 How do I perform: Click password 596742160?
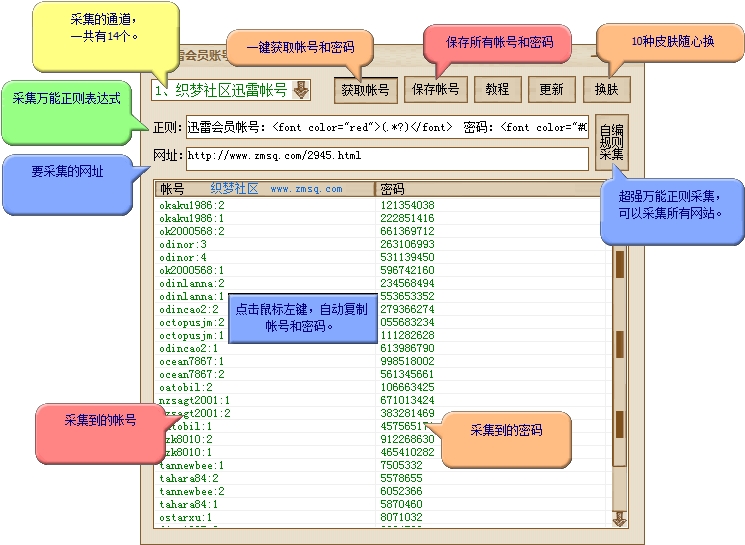pyautogui.click(x=407, y=270)
